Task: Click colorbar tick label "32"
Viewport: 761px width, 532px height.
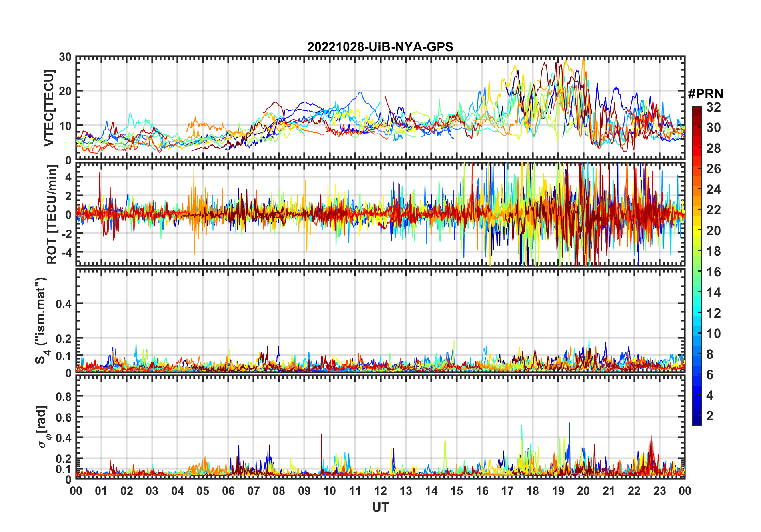Action: [713, 107]
